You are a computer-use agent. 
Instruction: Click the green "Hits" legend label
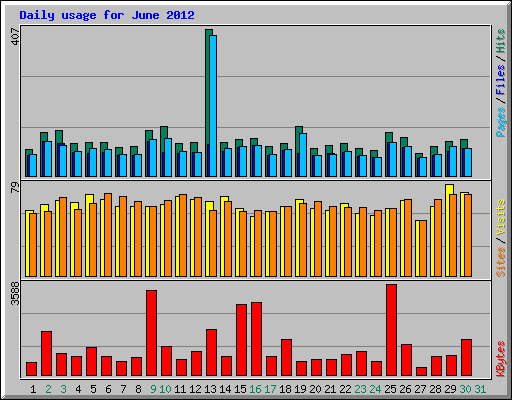click(500, 41)
